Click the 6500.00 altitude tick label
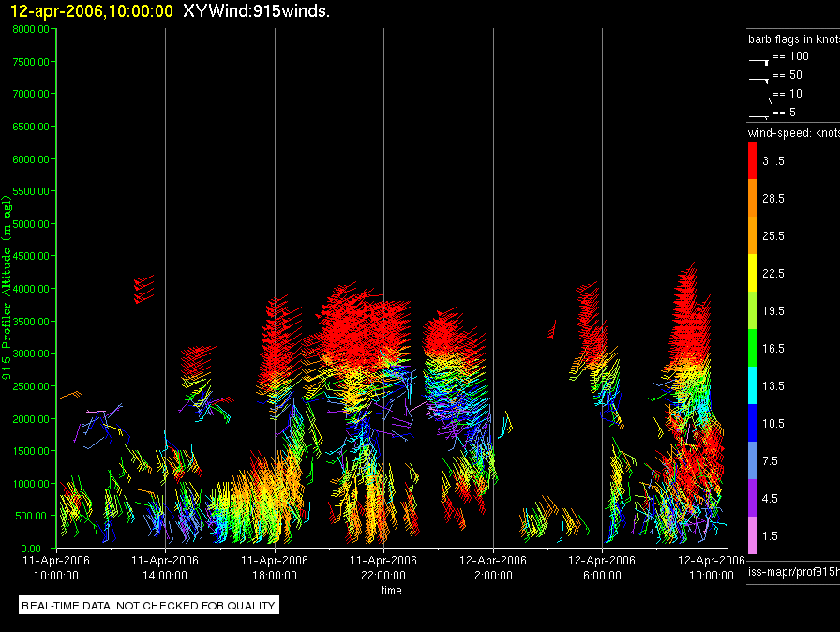840x632 pixels. click(x=31, y=127)
